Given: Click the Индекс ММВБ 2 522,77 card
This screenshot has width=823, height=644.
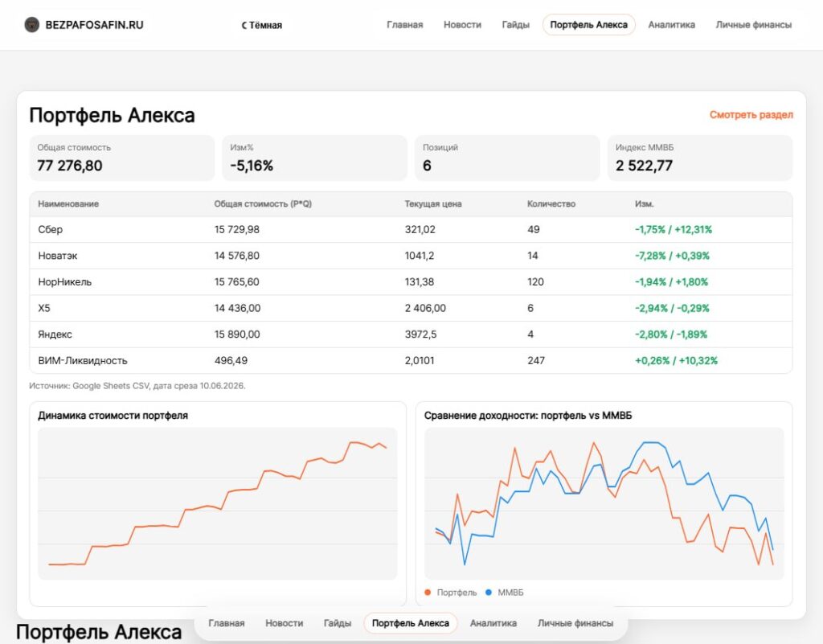Looking at the screenshot, I should pos(700,158).
